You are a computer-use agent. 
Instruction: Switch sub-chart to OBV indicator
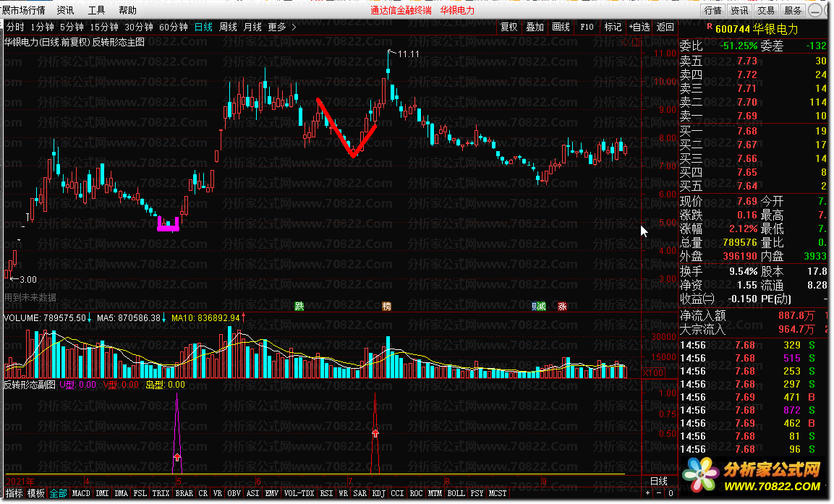click(234, 493)
